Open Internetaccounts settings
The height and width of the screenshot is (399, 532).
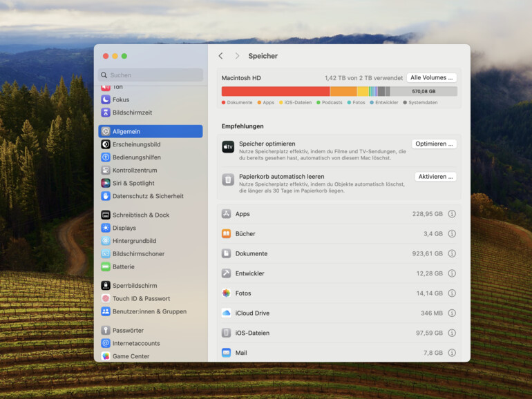[x=151, y=343]
